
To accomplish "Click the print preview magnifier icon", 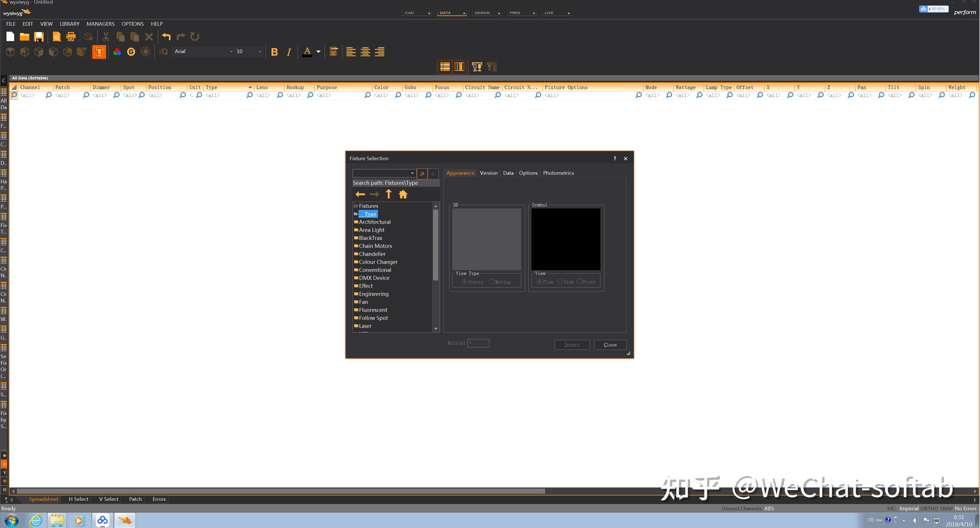I will tap(56, 37).
